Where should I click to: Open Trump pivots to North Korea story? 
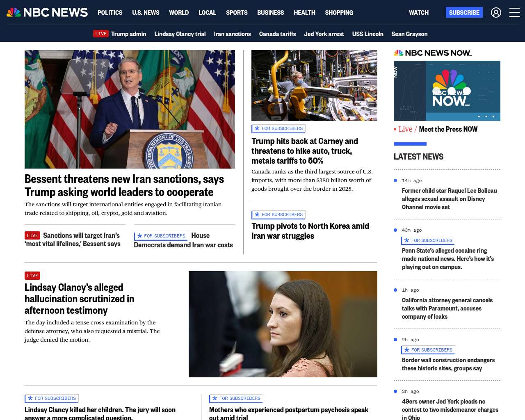click(x=310, y=231)
